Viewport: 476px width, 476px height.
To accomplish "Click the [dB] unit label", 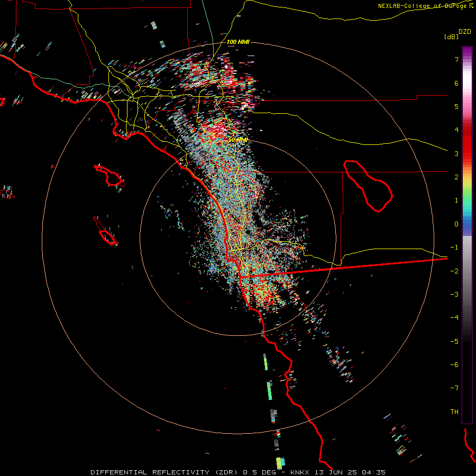I will click(451, 36).
